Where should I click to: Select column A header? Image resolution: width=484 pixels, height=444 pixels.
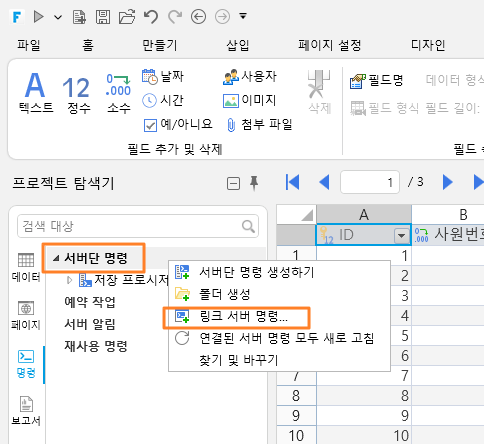364,214
